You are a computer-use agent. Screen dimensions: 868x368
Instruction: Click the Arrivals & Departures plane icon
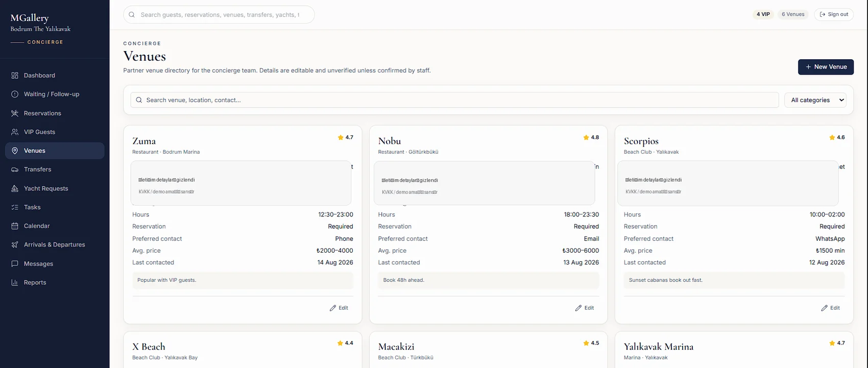[x=15, y=245]
